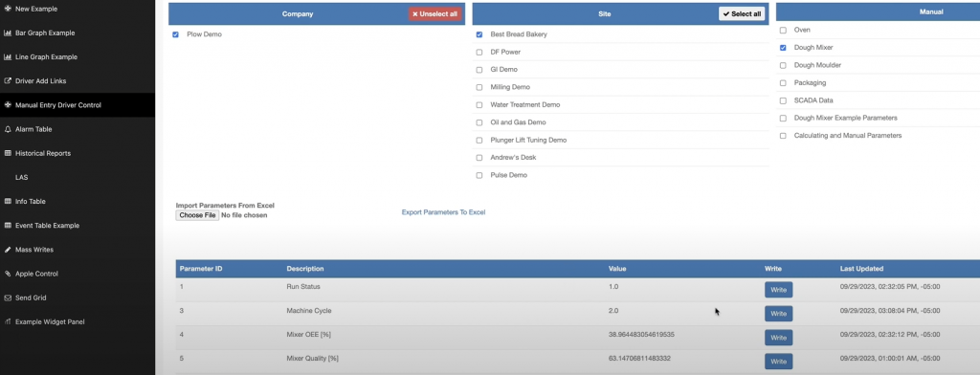
Task: Check the Plunger Lift Tuning Demo checkbox
Action: click(x=479, y=141)
